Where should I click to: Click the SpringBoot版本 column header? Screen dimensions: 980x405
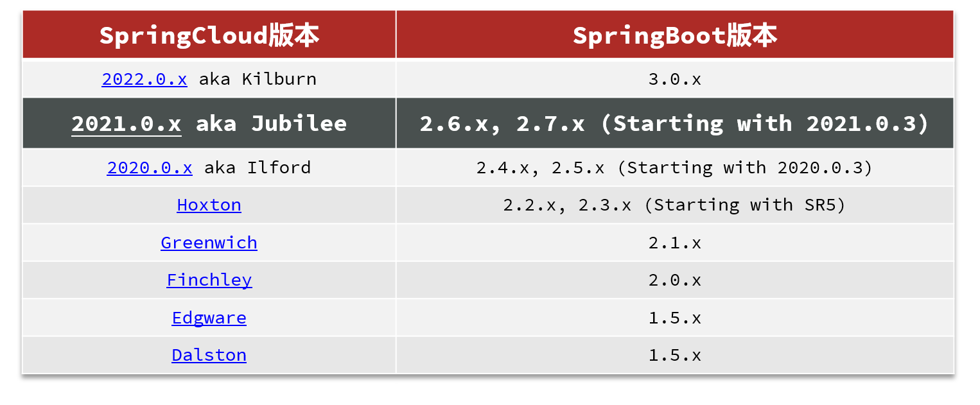(x=674, y=35)
